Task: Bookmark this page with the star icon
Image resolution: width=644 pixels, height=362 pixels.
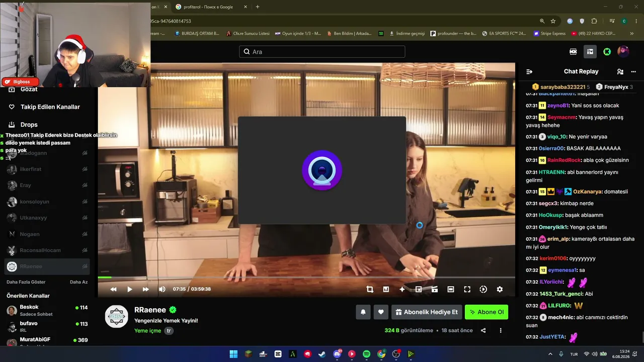Action: tap(553, 21)
